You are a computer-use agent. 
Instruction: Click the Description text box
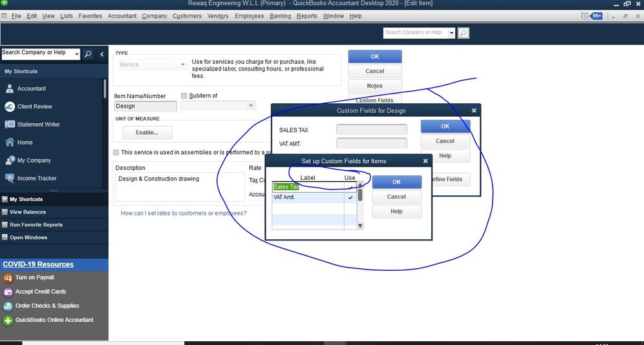(x=180, y=187)
